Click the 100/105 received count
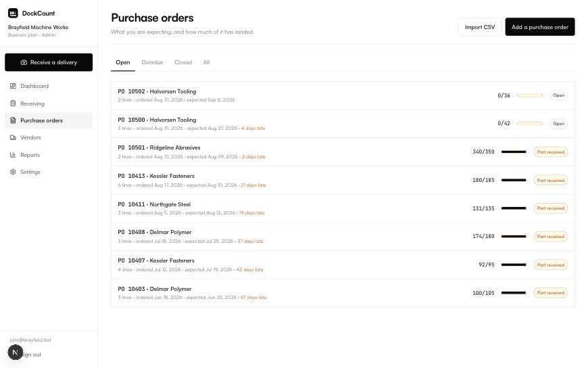This screenshot has height=368, width=588. pyautogui.click(x=483, y=292)
